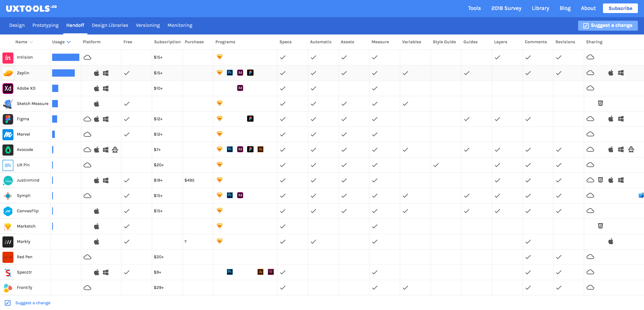Click Figma program icon in Figma row
644x310 pixels.
[250, 119]
